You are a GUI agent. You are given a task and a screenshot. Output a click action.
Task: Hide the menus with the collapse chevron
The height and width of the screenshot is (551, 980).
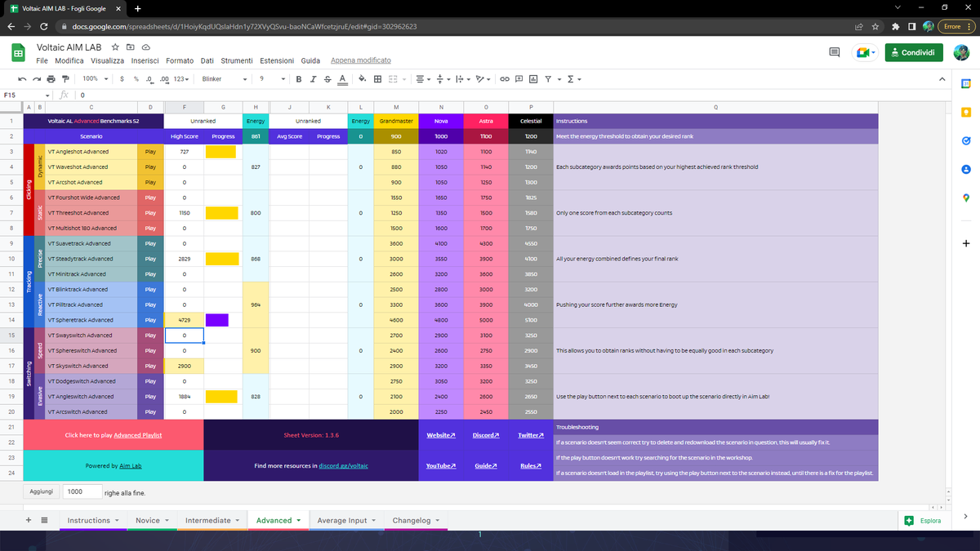942,79
